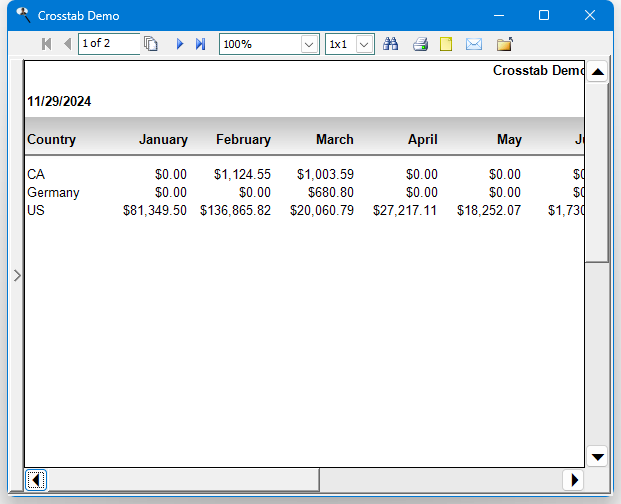Click the January column header
The width and height of the screenshot is (621, 504).
pos(163,139)
